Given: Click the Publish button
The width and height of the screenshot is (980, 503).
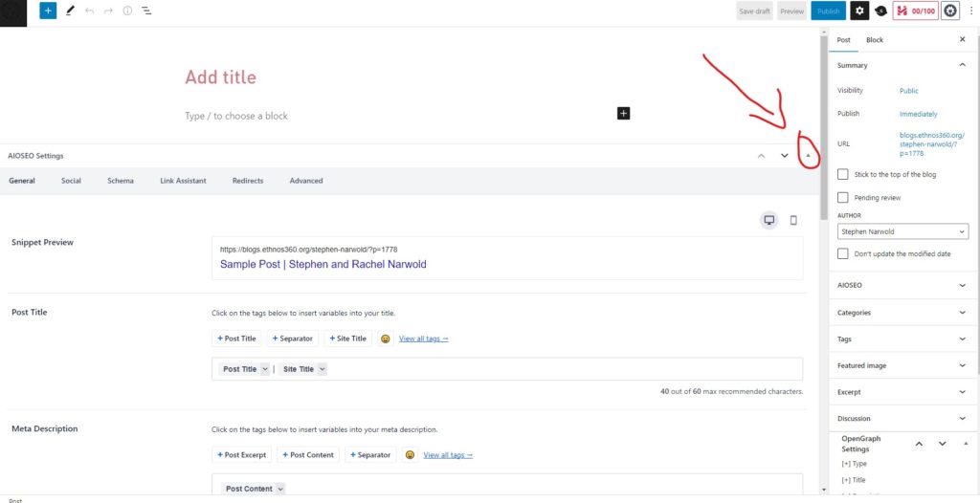Looking at the screenshot, I should pyautogui.click(x=828, y=11).
